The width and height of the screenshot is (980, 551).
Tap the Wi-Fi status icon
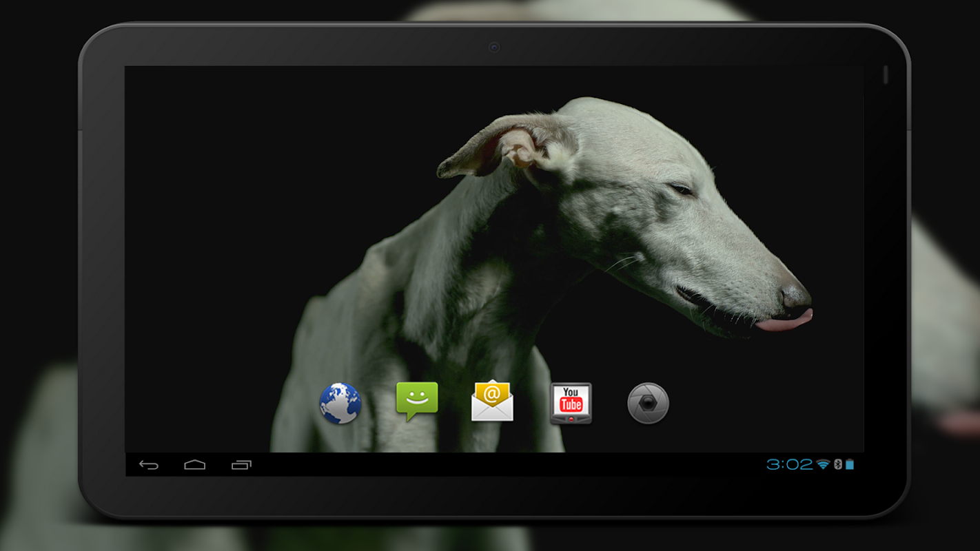(x=823, y=465)
